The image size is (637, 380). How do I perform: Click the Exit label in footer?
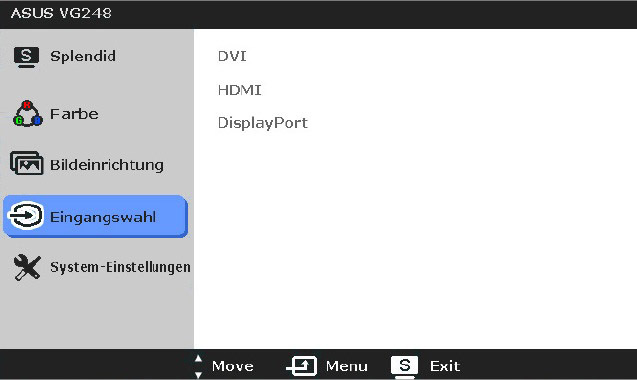coord(445,366)
